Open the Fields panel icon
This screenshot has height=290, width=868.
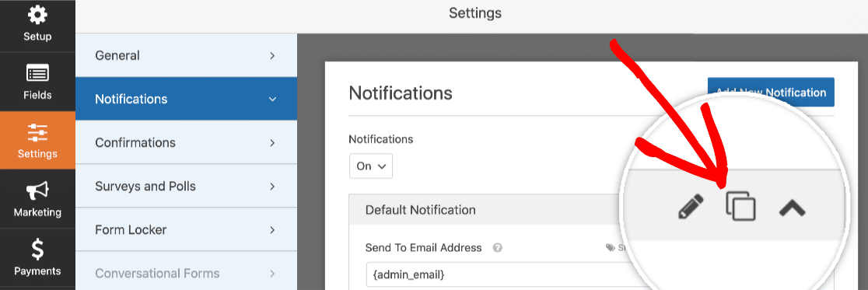point(37,73)
